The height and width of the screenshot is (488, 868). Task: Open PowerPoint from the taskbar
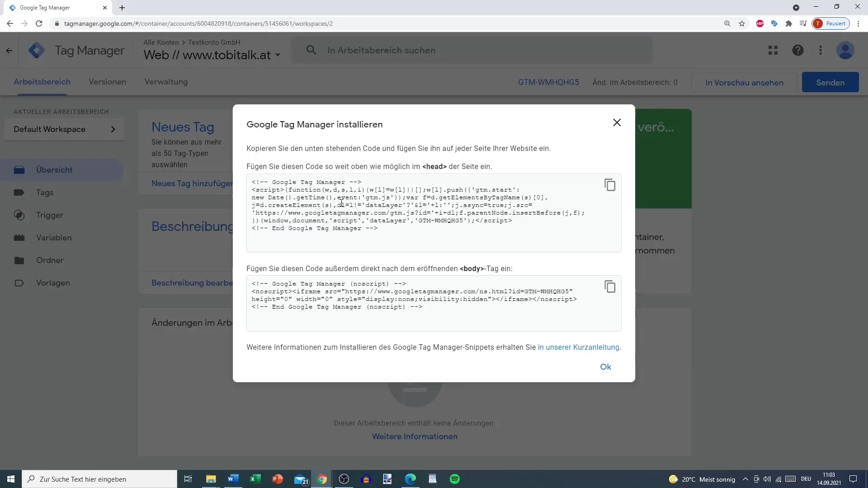pos(277,479)
